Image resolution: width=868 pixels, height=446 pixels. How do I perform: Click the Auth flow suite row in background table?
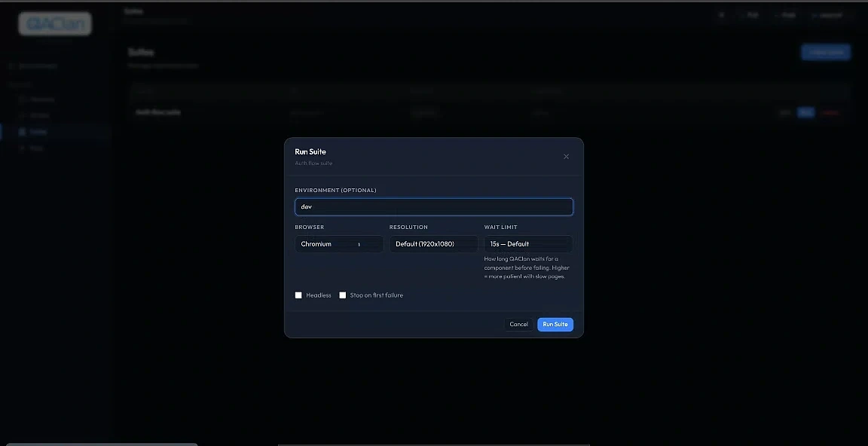[x=487, y=113]
